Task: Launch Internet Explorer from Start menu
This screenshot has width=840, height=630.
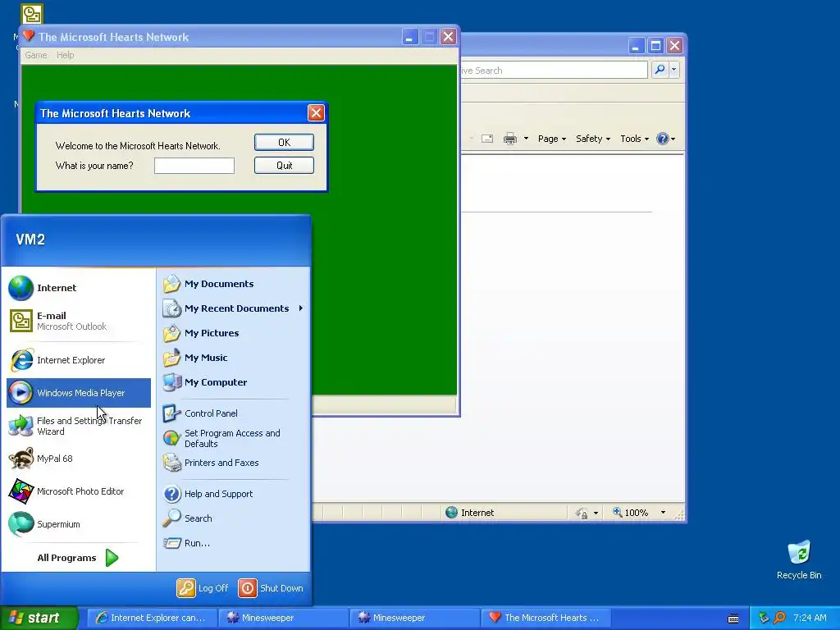Action: pos(78,360)
